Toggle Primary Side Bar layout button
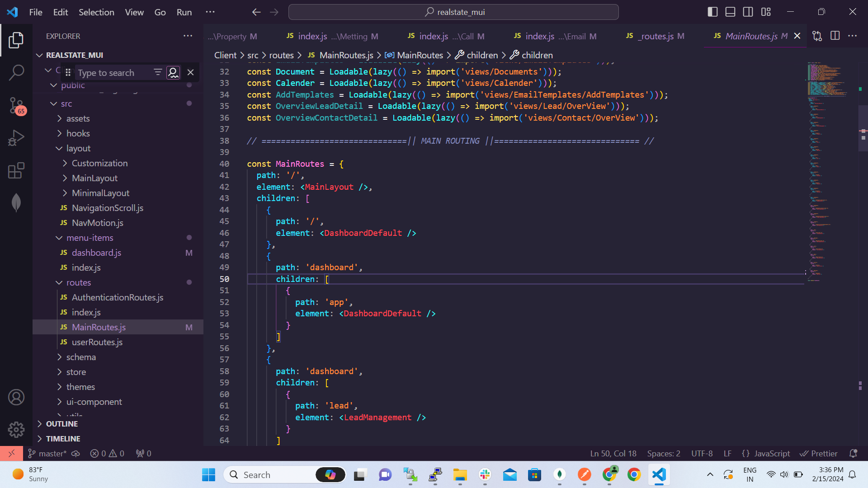Viewport: 868px width, 488px height. [x=712, y=12]
